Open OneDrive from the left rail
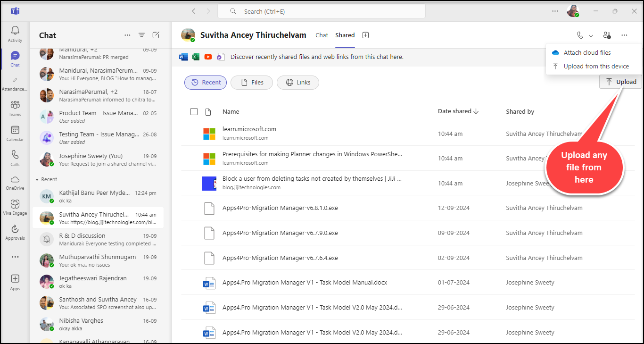The height and width of the screenshot is (344, 644). pos(15,183)
